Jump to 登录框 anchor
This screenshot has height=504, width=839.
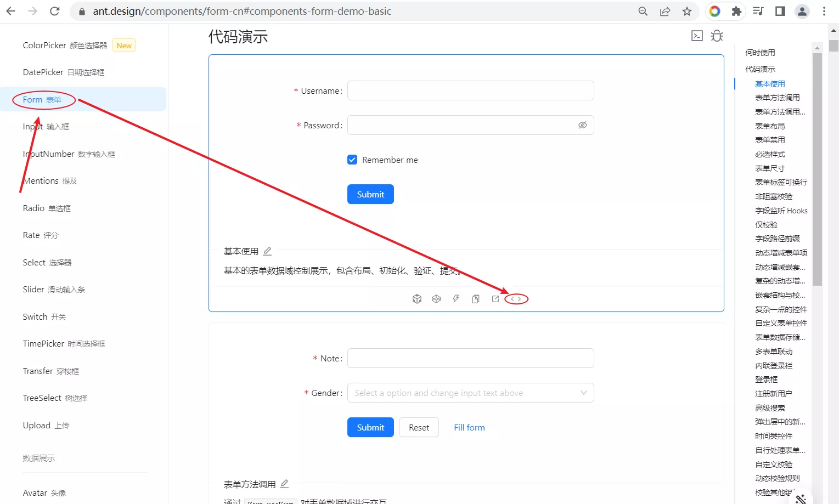tap(766, 380)
